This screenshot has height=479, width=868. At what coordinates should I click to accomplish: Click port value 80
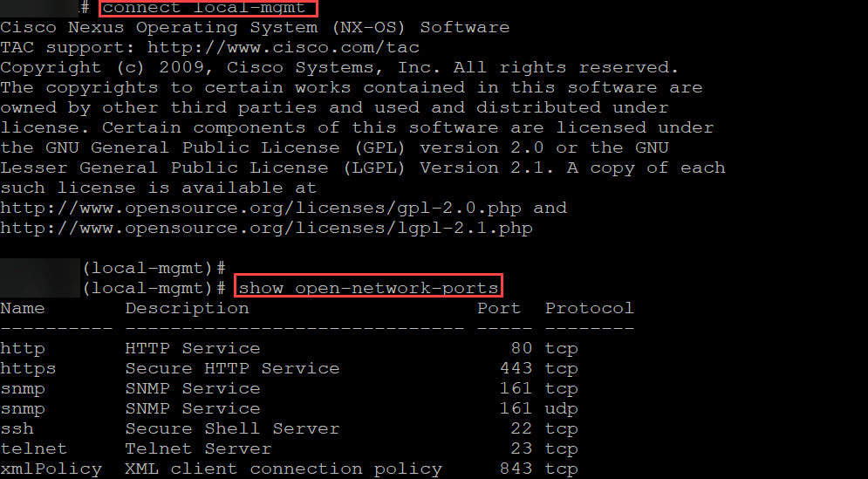522,348
